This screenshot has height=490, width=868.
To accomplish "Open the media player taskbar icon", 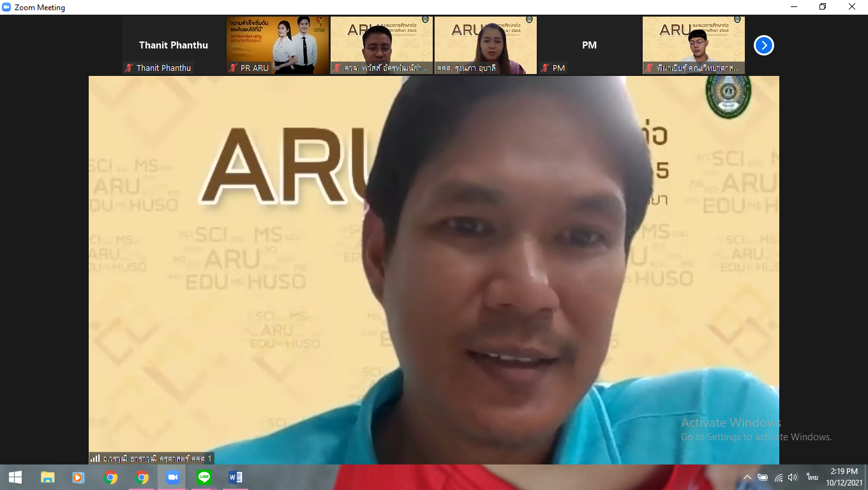I will pyautogui.click(x=79, y=477).
